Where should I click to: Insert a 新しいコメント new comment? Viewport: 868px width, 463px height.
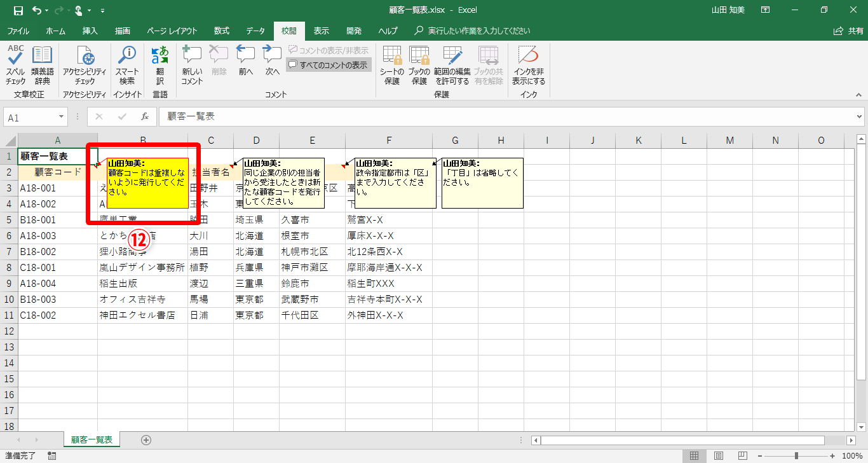(x=192, y=66)
